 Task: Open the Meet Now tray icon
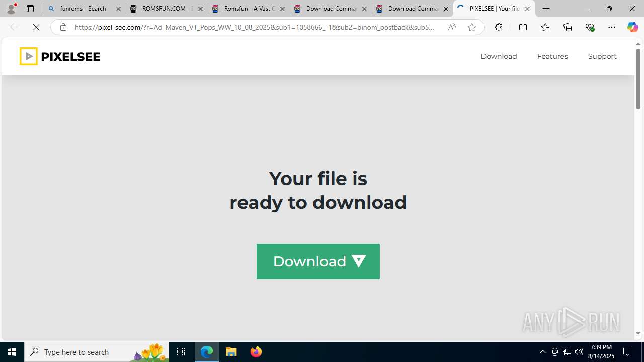pos(555,352)
